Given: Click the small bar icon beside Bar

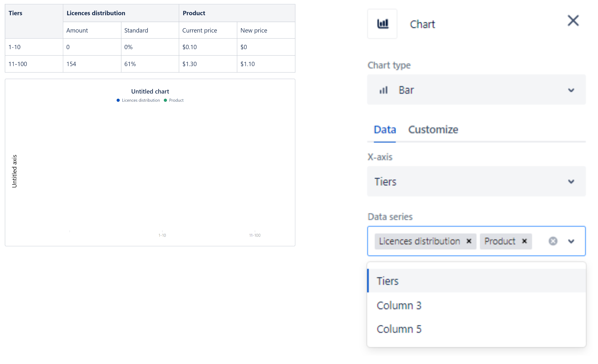Looking at the screenshot, I should pyautogui.click(x=383, y=90).
